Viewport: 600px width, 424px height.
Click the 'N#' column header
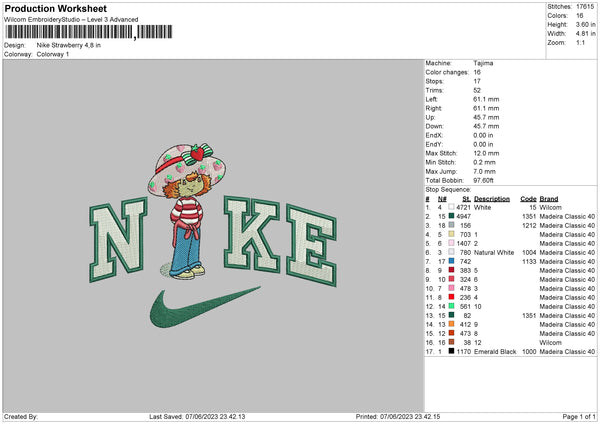442,199
